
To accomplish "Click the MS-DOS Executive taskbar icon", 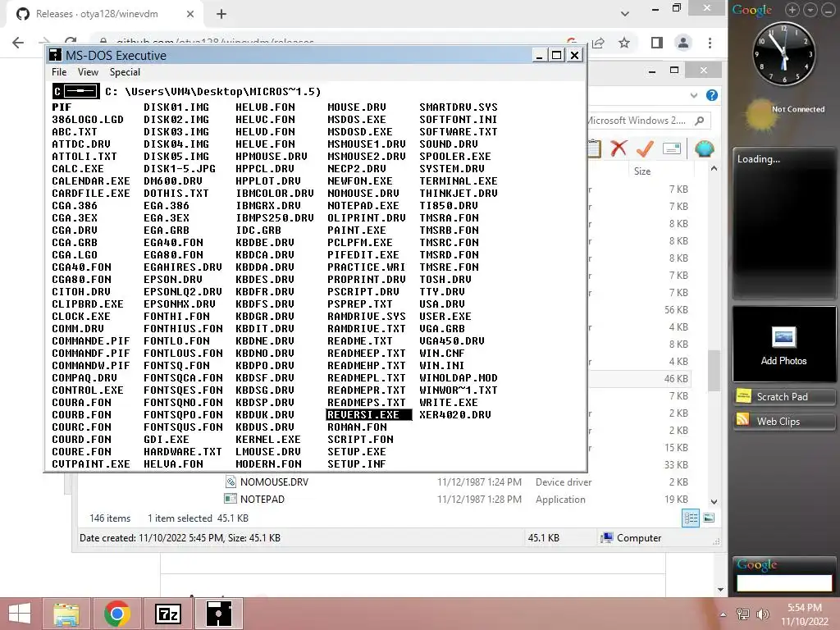I will tap(218, 614).
